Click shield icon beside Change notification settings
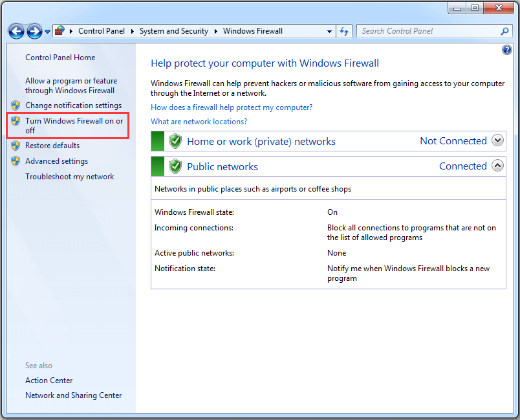The height and width of the screenshot is (420, 520). coord(16,105)
